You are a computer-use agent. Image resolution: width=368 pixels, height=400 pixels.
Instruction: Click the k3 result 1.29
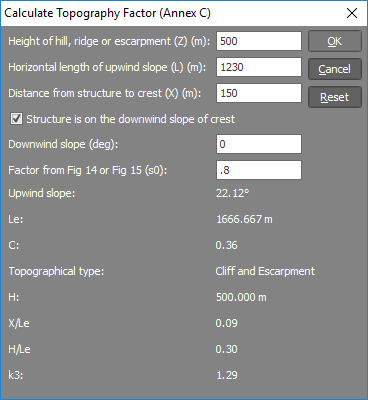pyautogui.click(x=227, y=375)
